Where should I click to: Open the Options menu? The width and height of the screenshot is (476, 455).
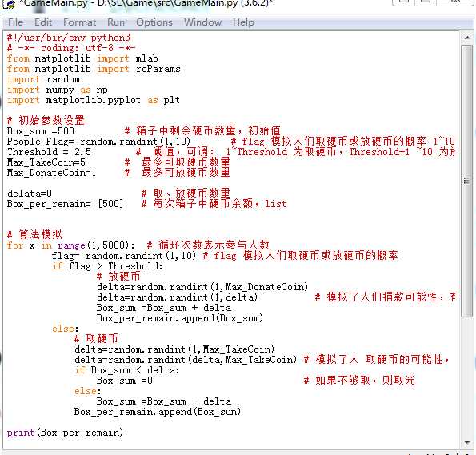tap(154, 22)
